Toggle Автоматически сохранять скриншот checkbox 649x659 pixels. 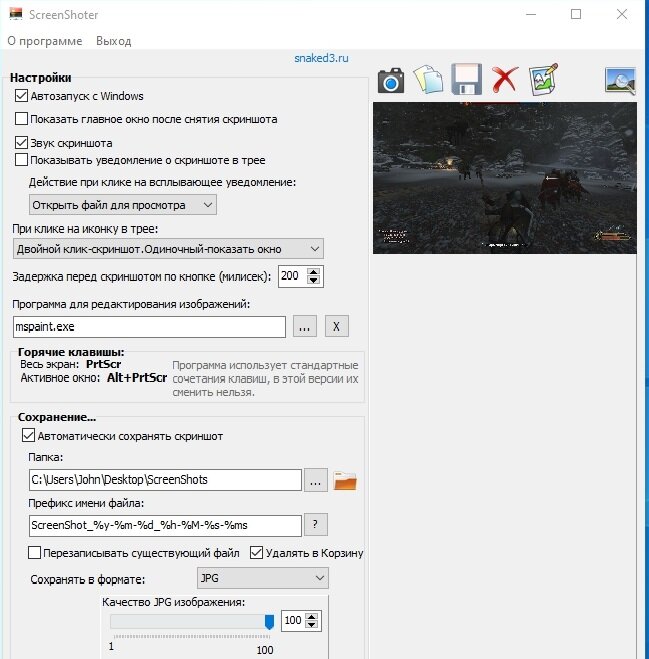tap(28, 435)
